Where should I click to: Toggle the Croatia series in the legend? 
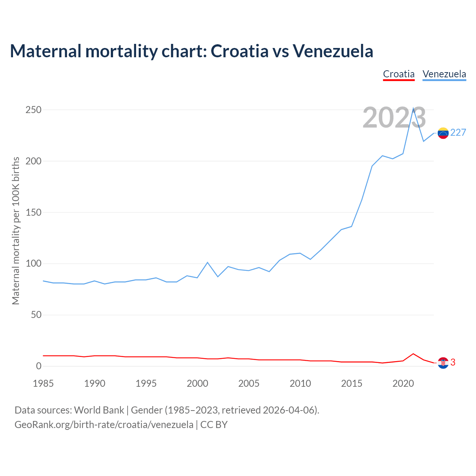[x=399, y=74]
